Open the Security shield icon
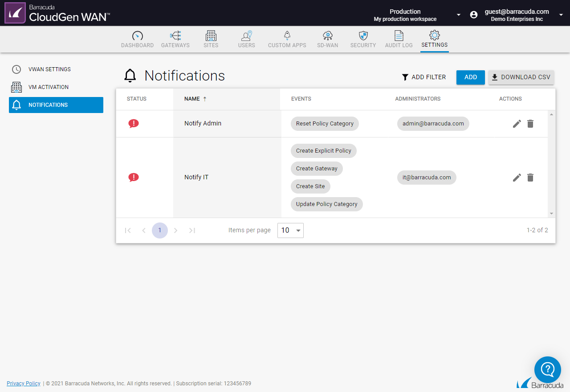The width and height of the screenshot is (570, 392). pos(363,36)
